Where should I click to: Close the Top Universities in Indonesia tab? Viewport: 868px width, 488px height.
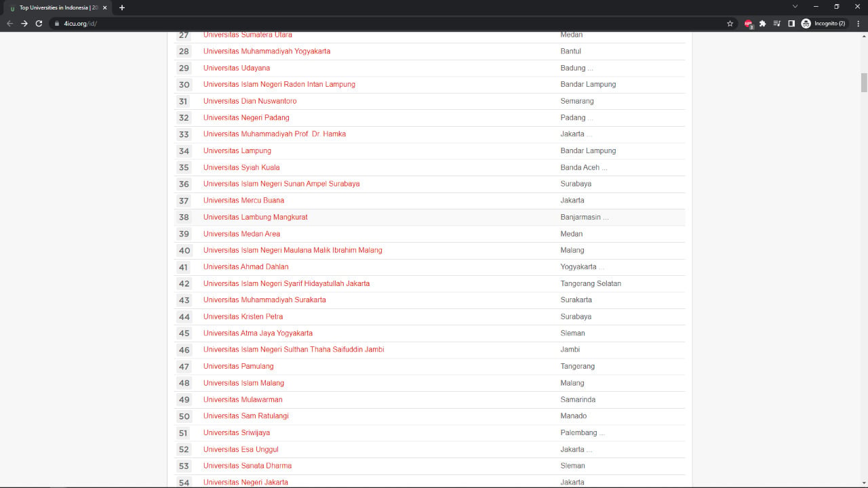pos(105,7)
